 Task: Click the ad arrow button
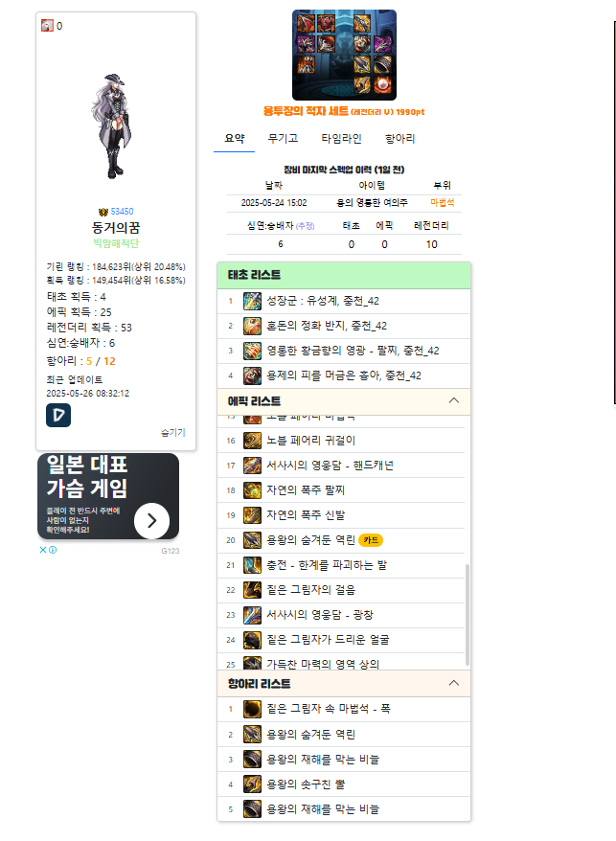(x=152, y=520)
